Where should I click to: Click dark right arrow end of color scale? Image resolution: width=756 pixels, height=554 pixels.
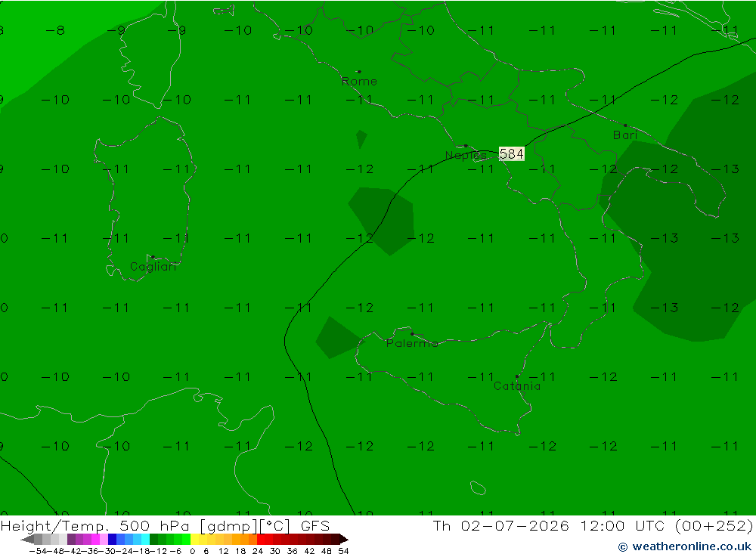click(x=344, y=540)
